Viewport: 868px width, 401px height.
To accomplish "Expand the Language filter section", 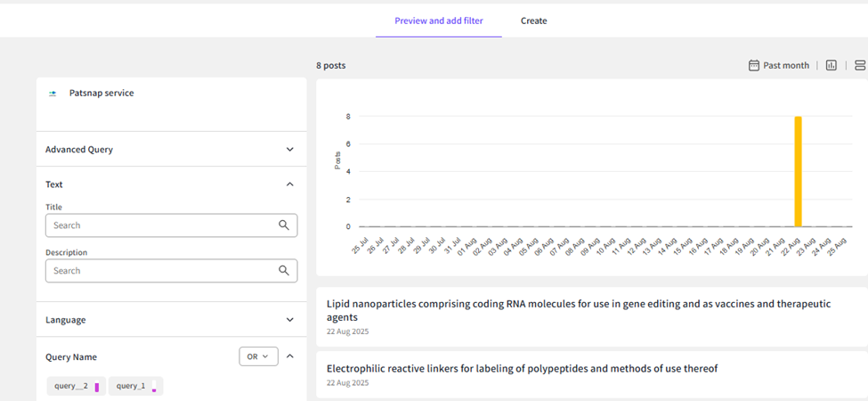I will (289, 320).
